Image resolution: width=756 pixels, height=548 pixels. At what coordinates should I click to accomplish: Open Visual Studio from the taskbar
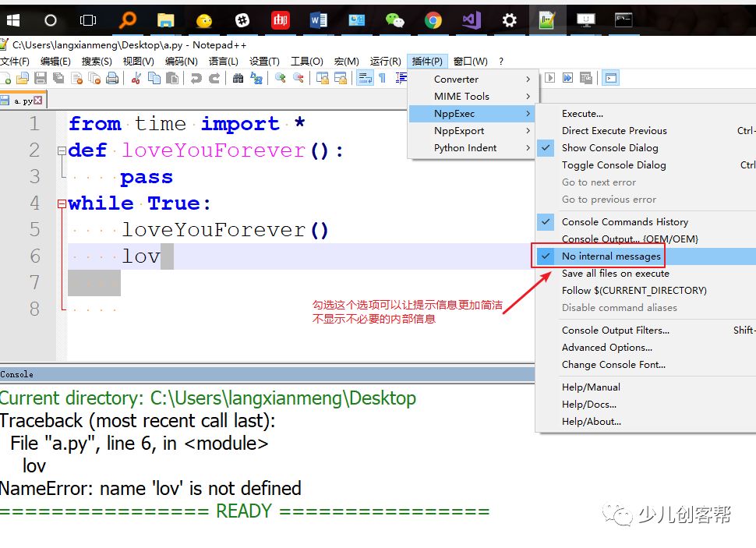click(x=471, y=20)
